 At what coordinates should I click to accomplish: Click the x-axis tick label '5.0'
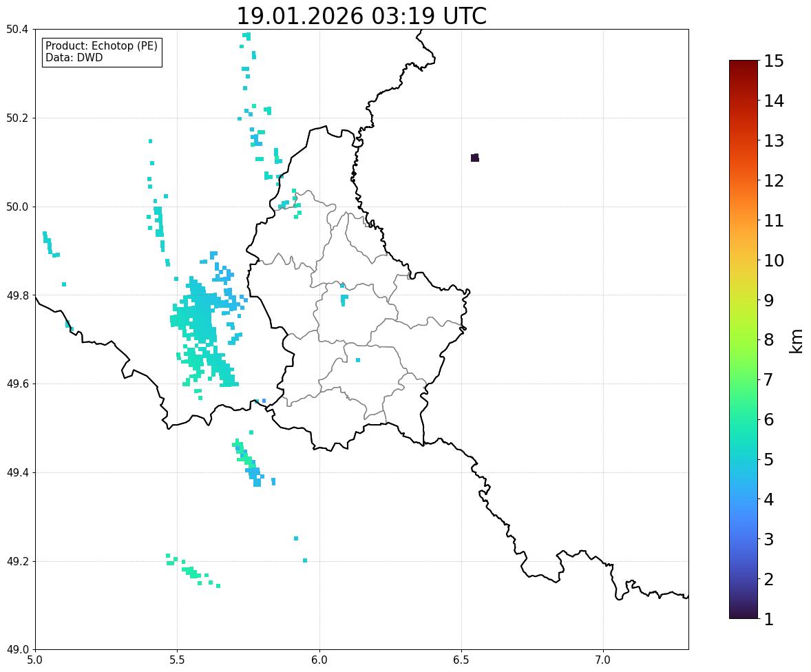click(x=35, y=660)
